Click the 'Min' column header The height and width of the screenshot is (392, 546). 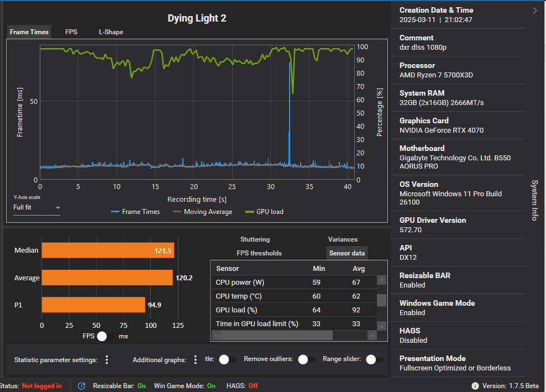(319, 269)
